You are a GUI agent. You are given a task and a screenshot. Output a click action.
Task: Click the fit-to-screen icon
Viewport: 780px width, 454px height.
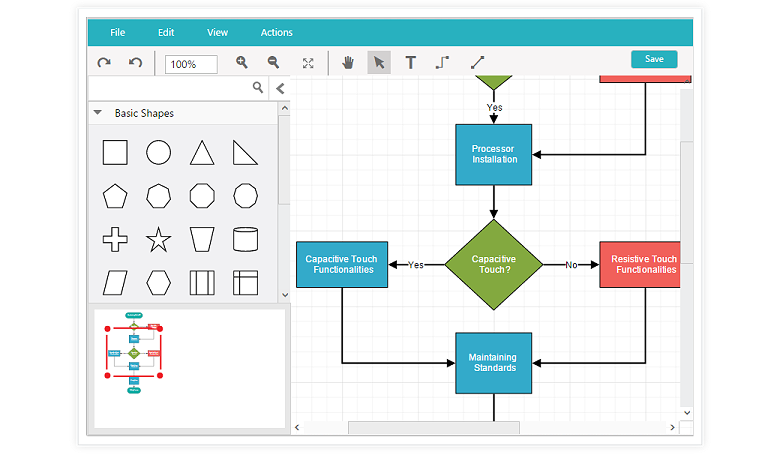pyautogui.click(x=308, y=63)
